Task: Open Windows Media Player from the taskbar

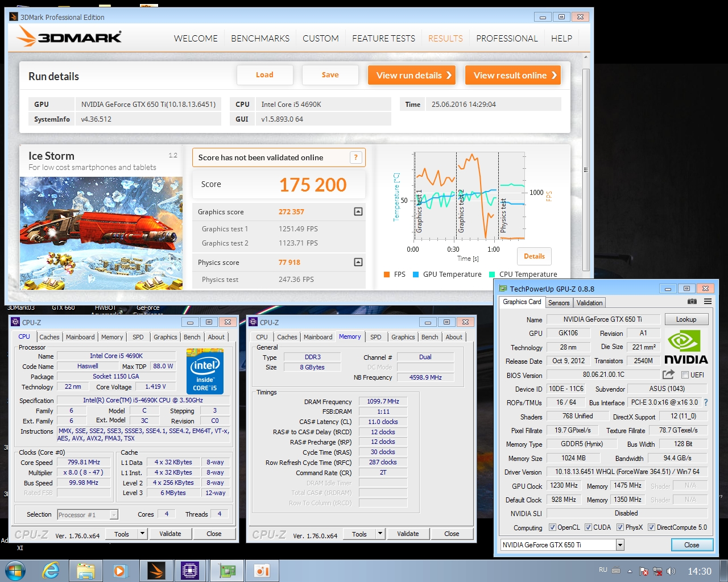Action: pyautogui.click(x=121, y=571)
